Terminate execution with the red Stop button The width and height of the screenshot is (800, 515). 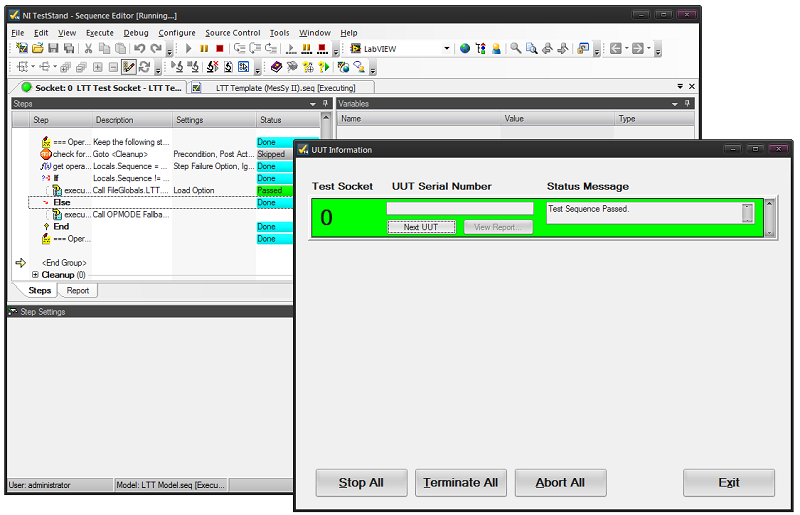pos(220,48)
